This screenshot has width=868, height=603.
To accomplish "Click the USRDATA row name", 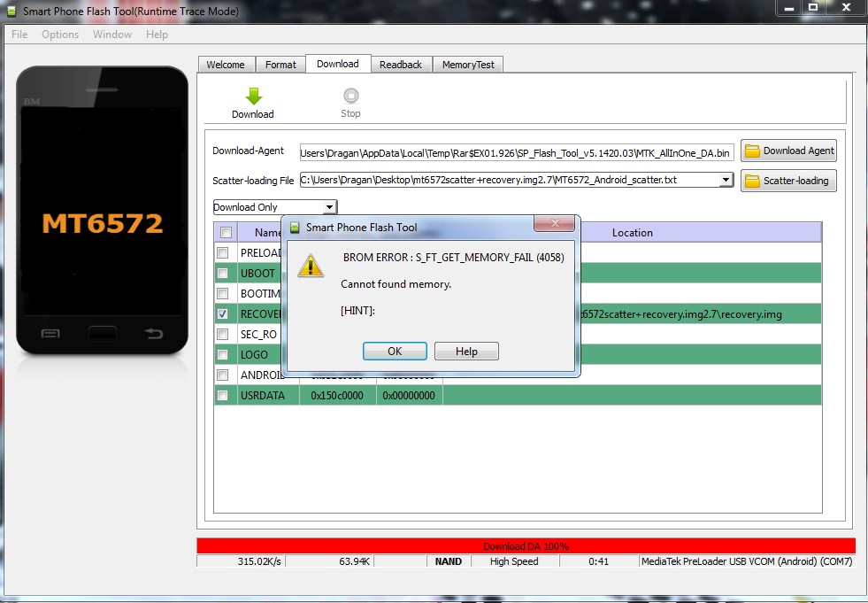I will click(263, 396).
